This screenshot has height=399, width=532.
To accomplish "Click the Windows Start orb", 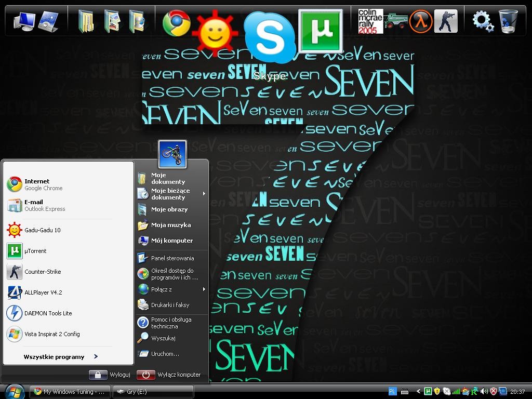I will click(14, 392).
